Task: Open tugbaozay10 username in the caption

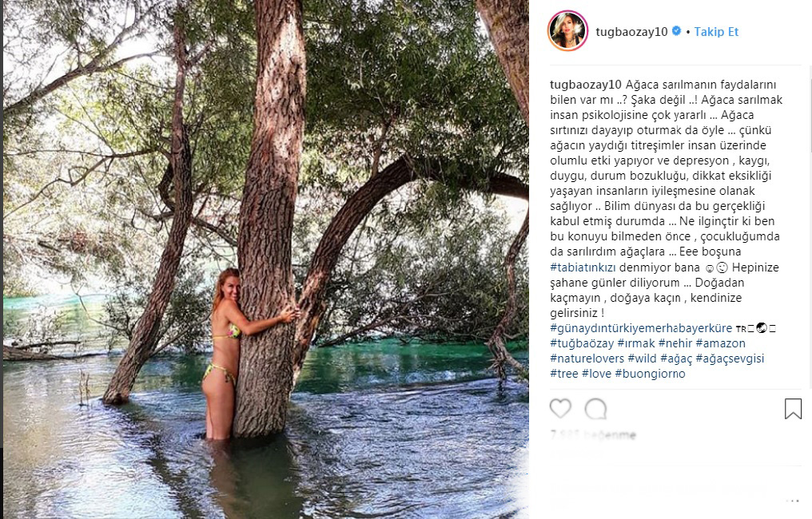Action: [585, 85]
